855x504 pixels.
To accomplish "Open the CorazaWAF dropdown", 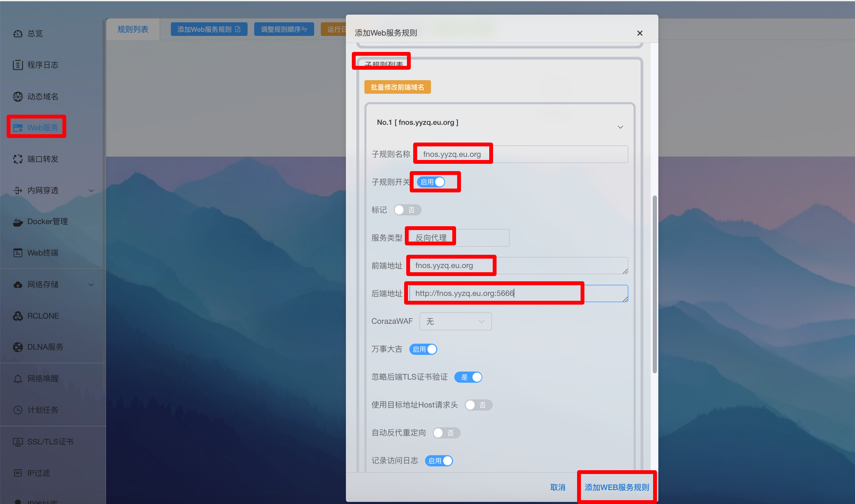I will pos(455,321).
